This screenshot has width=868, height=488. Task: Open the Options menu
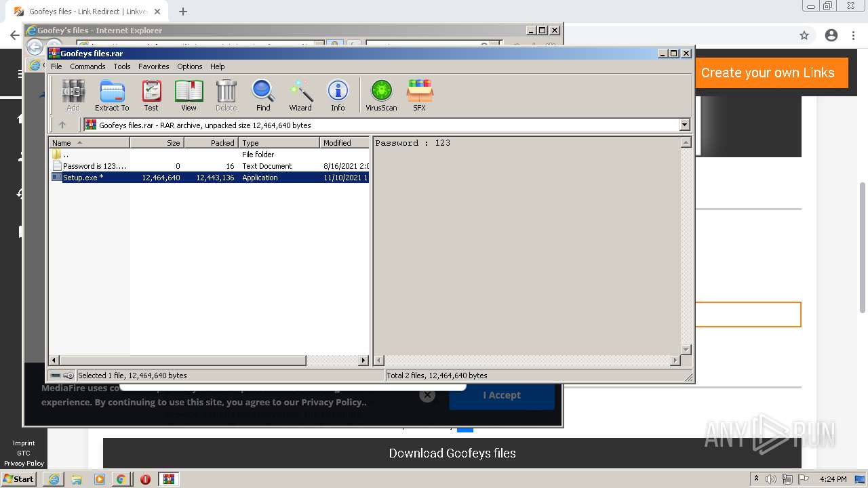190,66
